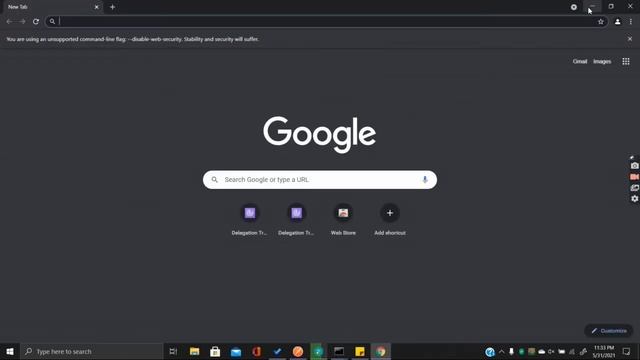Open the Windows Start menu
The width and height of the screenshot is (640, 360).
[10, 351]
